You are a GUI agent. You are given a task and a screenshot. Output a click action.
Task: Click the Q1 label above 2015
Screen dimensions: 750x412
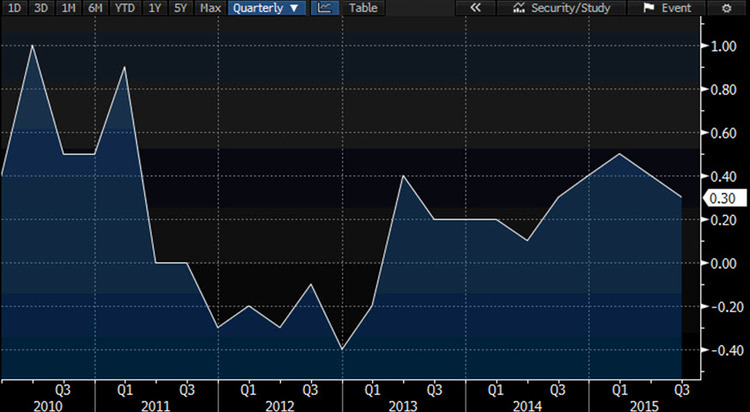[620, 390]
